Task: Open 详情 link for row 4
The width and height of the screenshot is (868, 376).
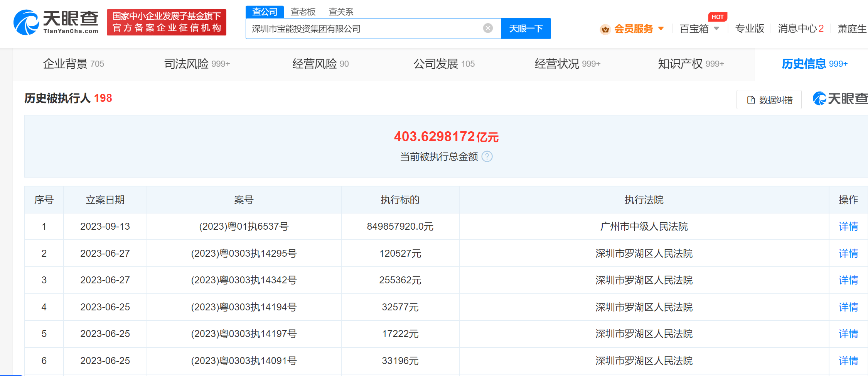Action: pos(848,307)
